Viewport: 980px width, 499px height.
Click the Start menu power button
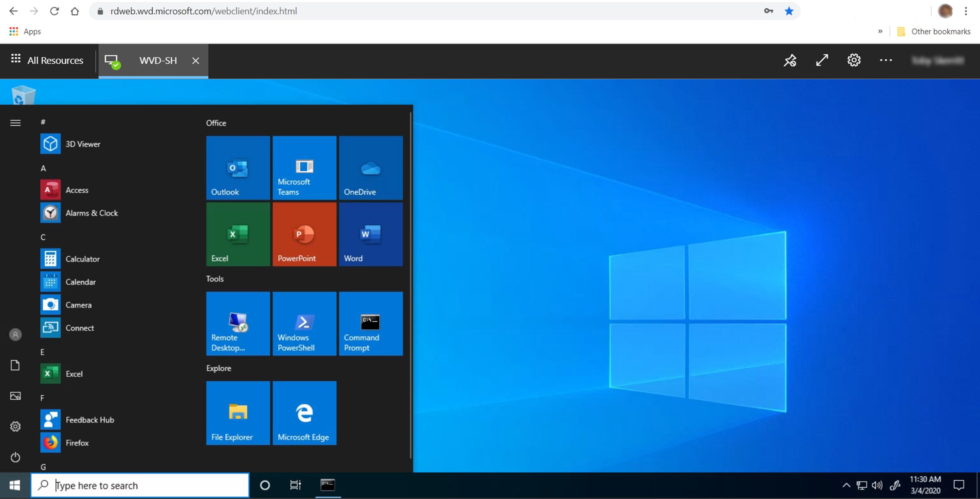click(x=15, y=457)
